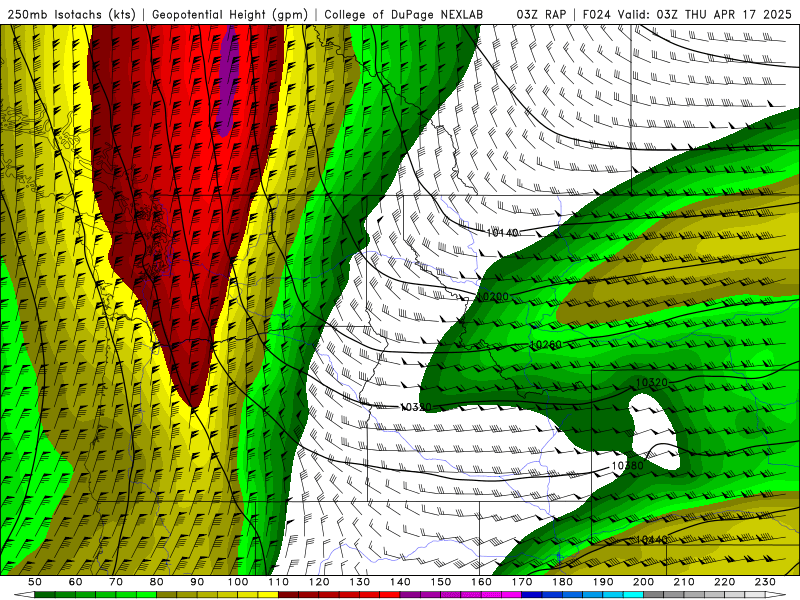The height and width of the screenshot is (600, 800).
Task: Click the 'F024 Valid: 03Z THU APR 17 2025' text
Action: click(x=687, y=14)
